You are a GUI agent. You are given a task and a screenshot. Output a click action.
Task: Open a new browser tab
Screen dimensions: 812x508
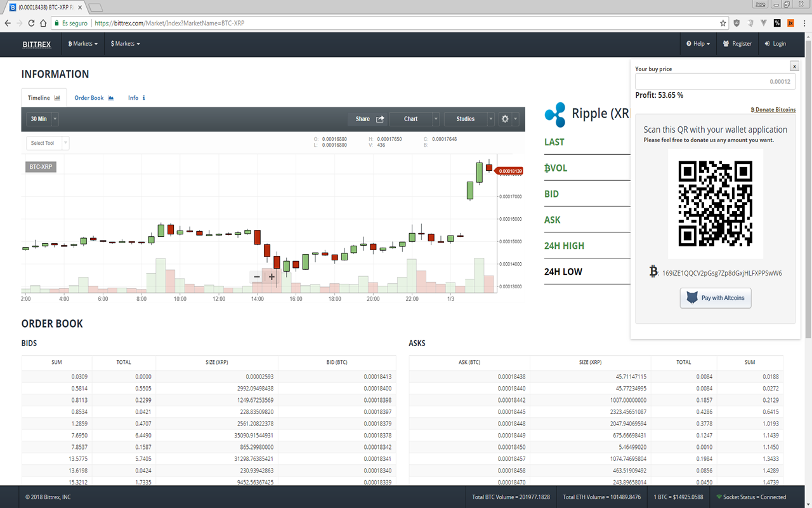tap(96, 8)
